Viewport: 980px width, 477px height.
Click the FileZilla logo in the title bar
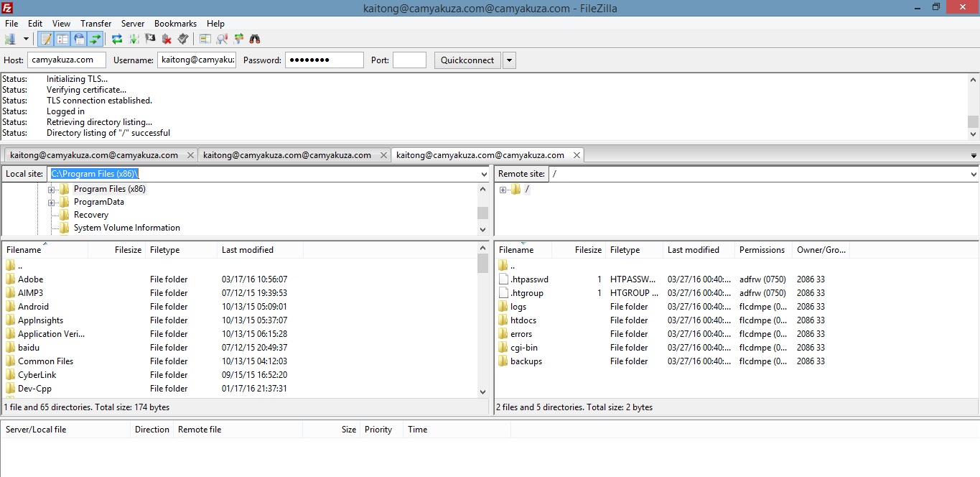[x=8, y=7]
